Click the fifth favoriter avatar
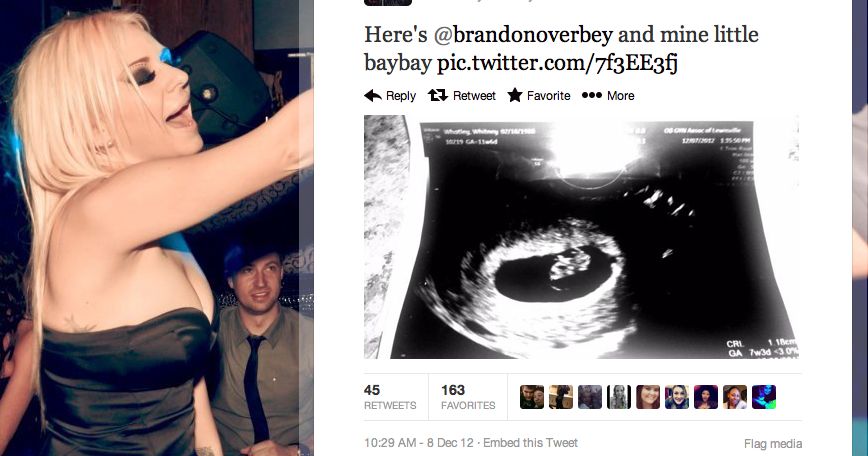 pyautogui.click(x=648, y=397)
